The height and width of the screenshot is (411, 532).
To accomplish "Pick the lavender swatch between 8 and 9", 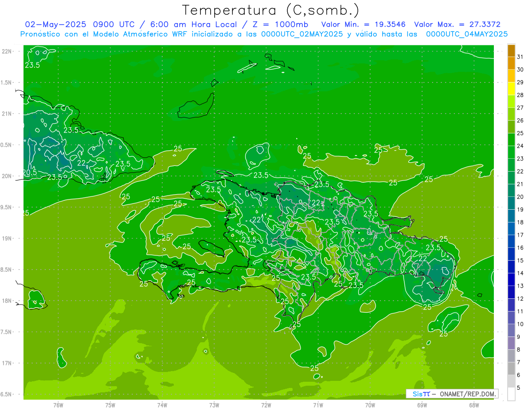I will click(511, 343).
